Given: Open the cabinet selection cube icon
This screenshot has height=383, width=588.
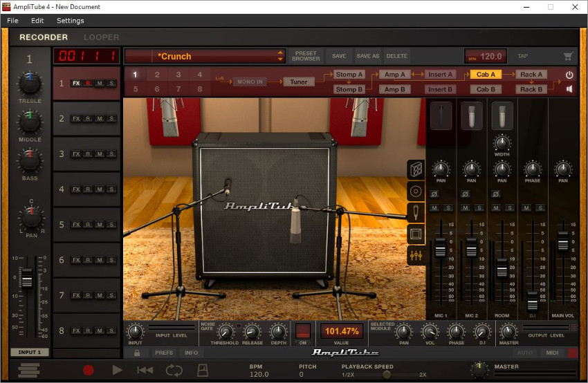Looking at the screenshot, I should pos(416,170).
